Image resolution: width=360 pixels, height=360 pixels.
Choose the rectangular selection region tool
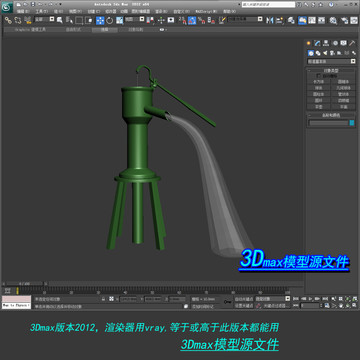coord(79,20)
